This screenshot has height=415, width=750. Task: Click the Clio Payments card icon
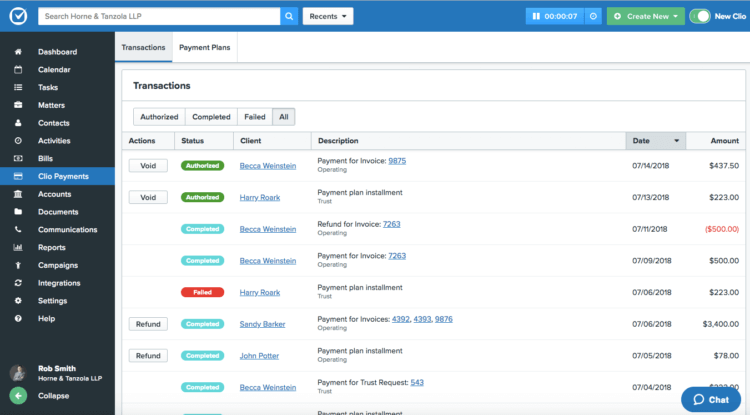pos(18,176)
